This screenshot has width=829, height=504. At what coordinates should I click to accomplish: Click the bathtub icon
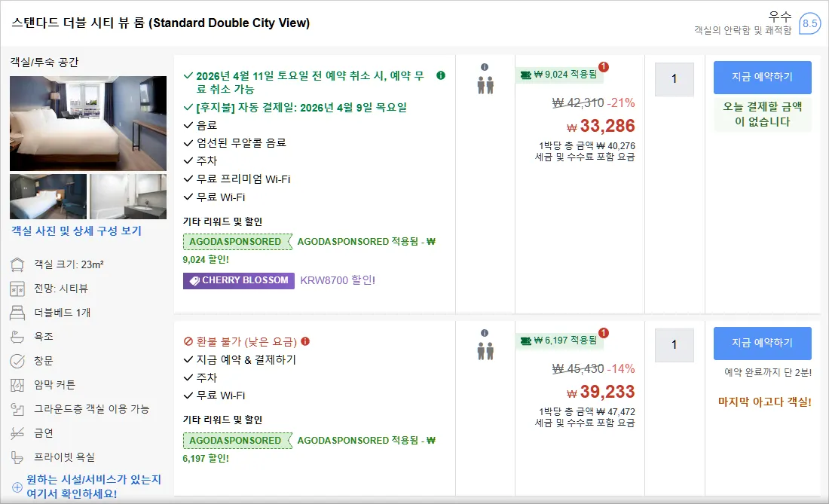17,337
